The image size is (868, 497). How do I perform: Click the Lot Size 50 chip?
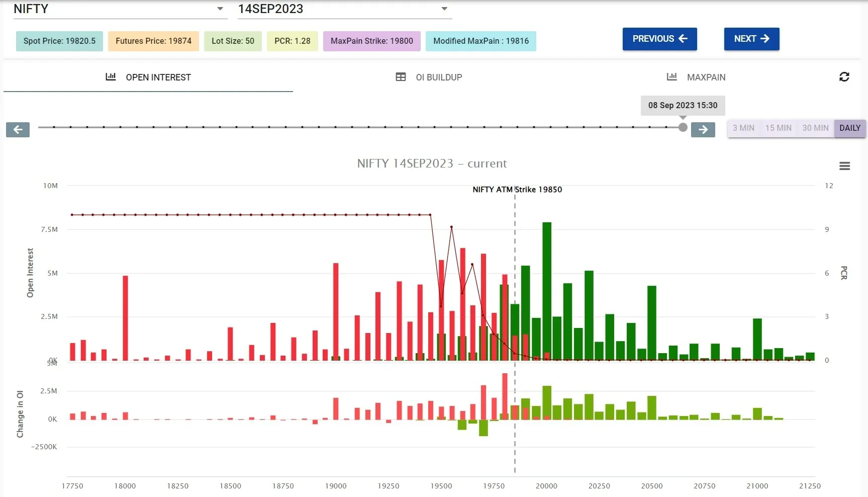233,41
